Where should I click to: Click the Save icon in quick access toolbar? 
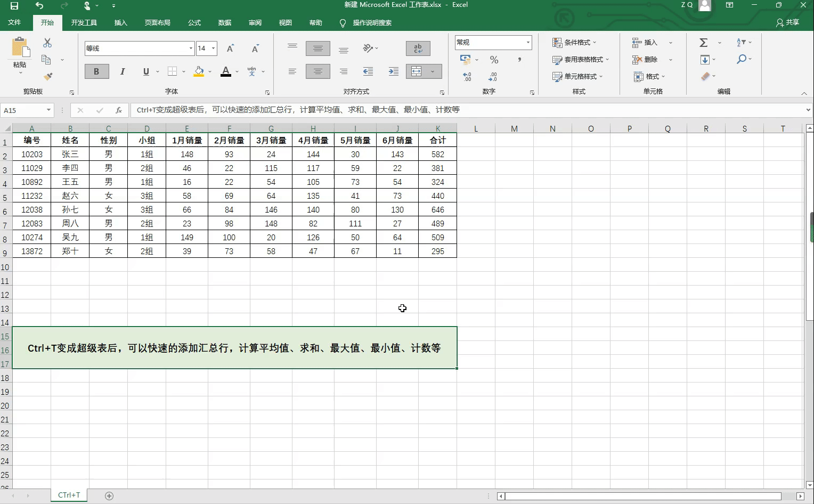(x=14, y=5)
